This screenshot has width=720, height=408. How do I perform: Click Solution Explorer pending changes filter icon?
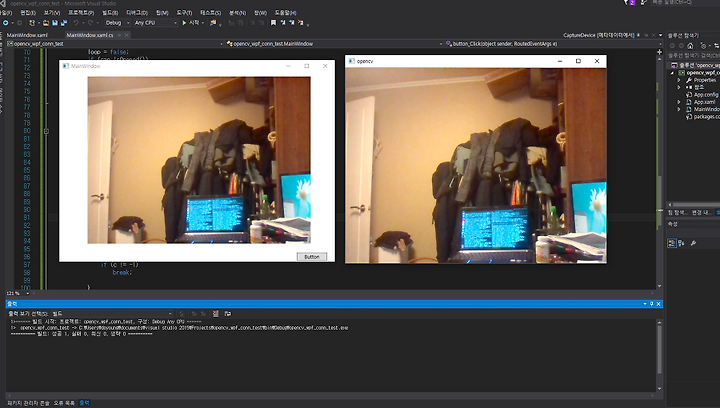click(703, 45)
